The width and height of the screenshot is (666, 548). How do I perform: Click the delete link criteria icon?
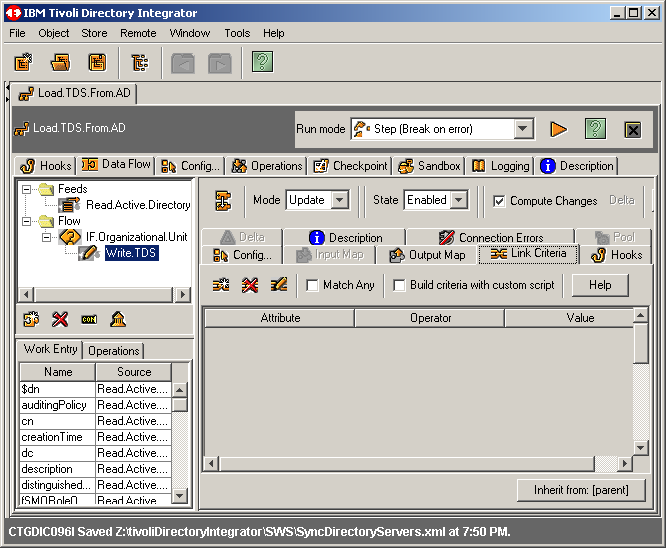tap(250, 286)
